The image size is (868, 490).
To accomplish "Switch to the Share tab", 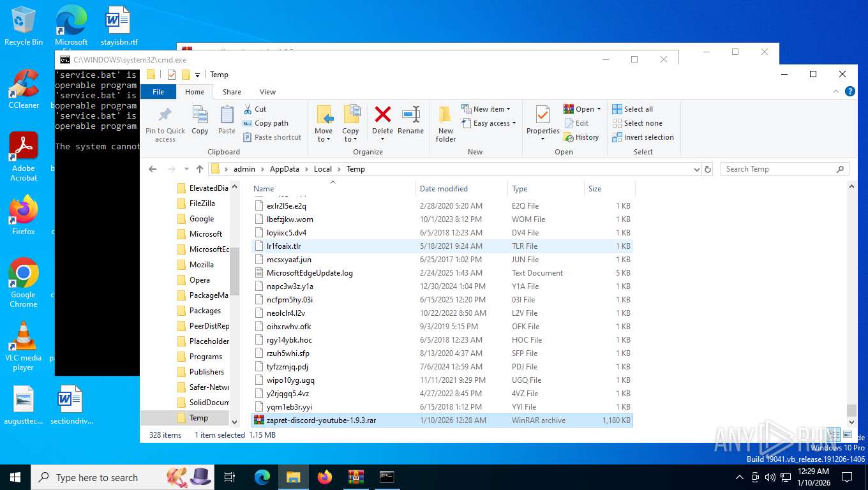I will pos(232,92).
